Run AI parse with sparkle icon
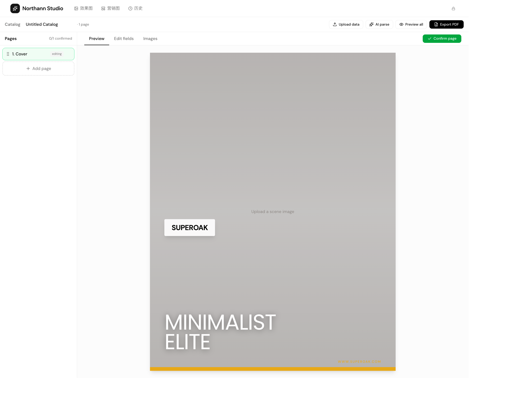 click(379, 24)
